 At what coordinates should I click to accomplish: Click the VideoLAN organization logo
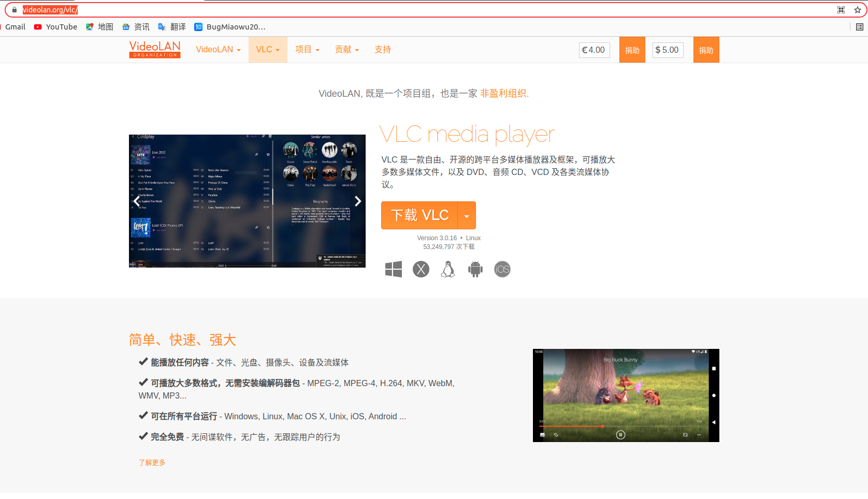point(155,50)
